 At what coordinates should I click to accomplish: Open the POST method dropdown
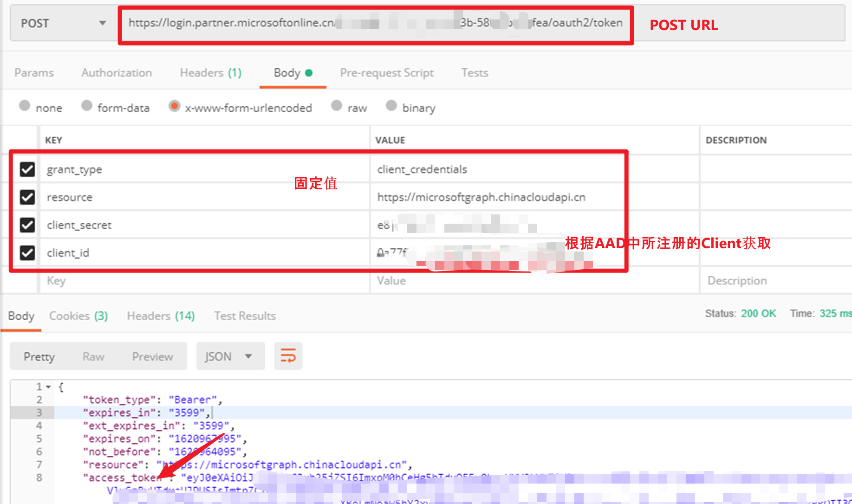63,23
